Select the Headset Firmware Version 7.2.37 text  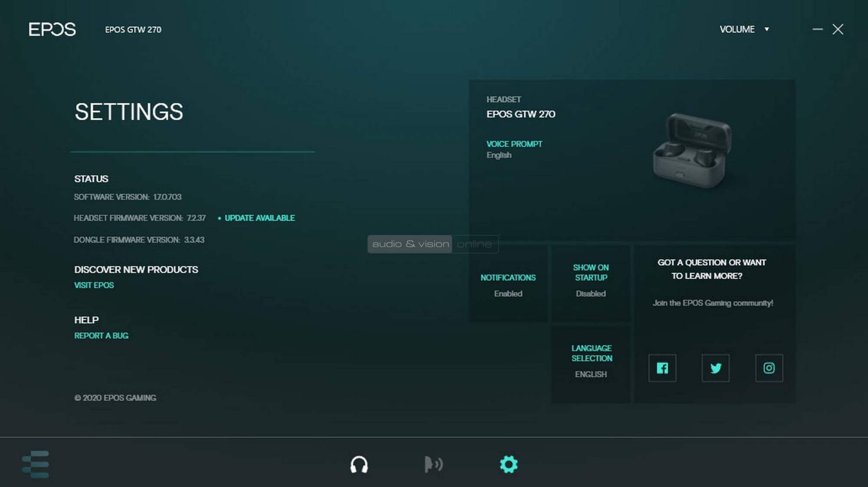(139, 218)
